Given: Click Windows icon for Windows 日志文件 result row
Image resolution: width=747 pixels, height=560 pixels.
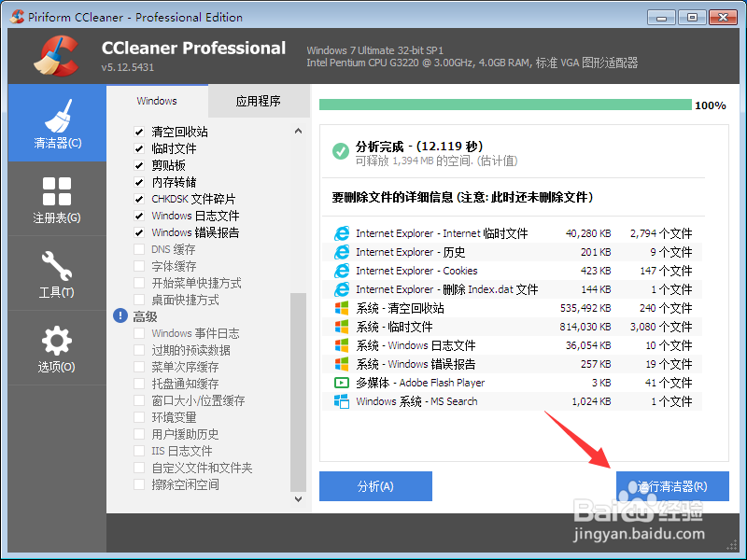Looking at the screenshot, I should point(342,345).
